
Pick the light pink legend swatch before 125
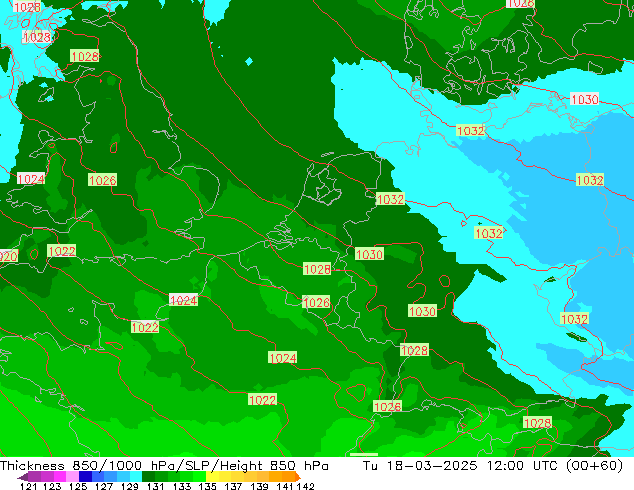pyautogui.click(x=72, y=476)
